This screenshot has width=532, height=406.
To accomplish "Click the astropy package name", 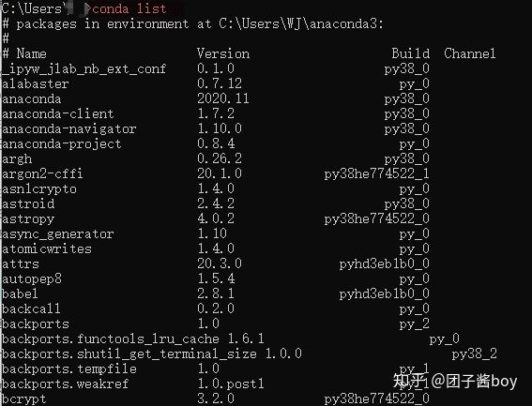I will pos(28,219).
